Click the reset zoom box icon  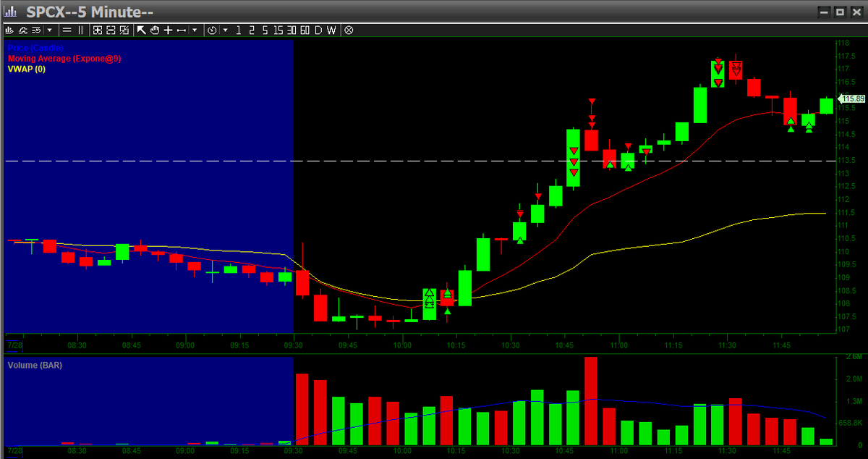pos(124,30)
